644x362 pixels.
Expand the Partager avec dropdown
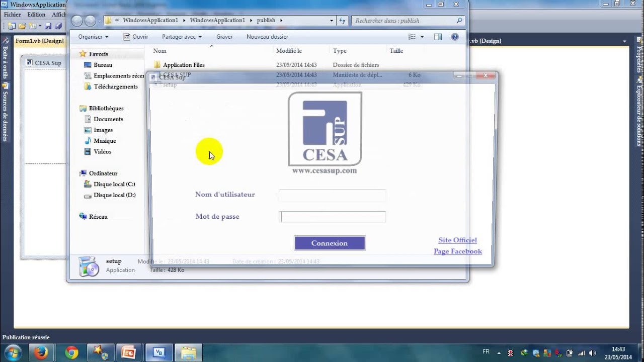182,37
